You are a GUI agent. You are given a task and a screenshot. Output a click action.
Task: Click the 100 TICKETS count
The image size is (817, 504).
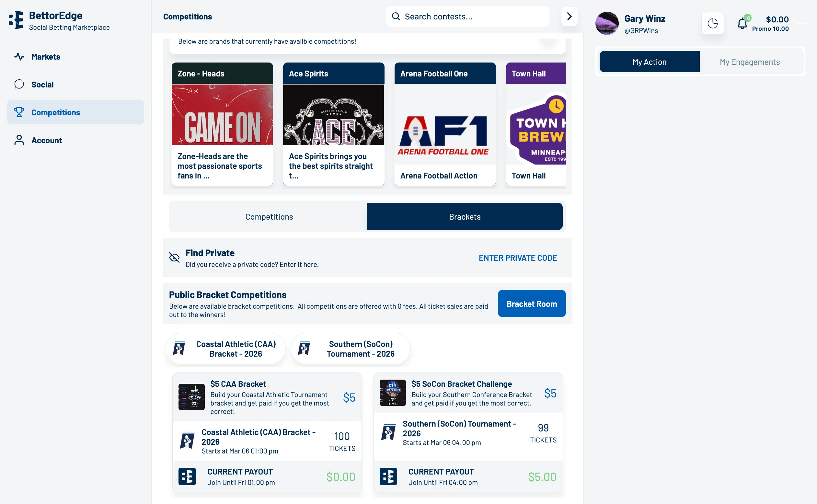click(x=342, y=441)
